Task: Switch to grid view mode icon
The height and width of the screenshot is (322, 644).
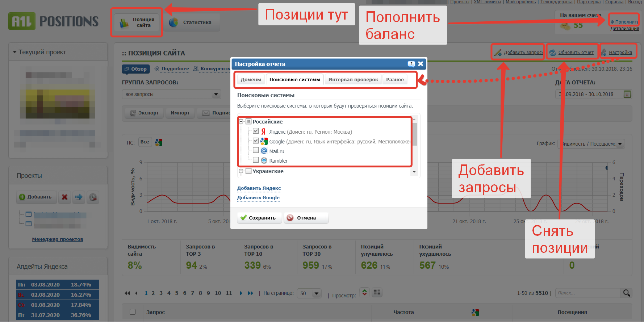Action: [x=377, y=292]
